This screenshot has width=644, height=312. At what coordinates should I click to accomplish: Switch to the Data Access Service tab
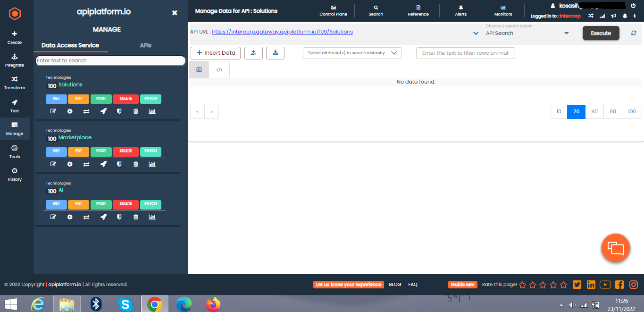point(70,45)
